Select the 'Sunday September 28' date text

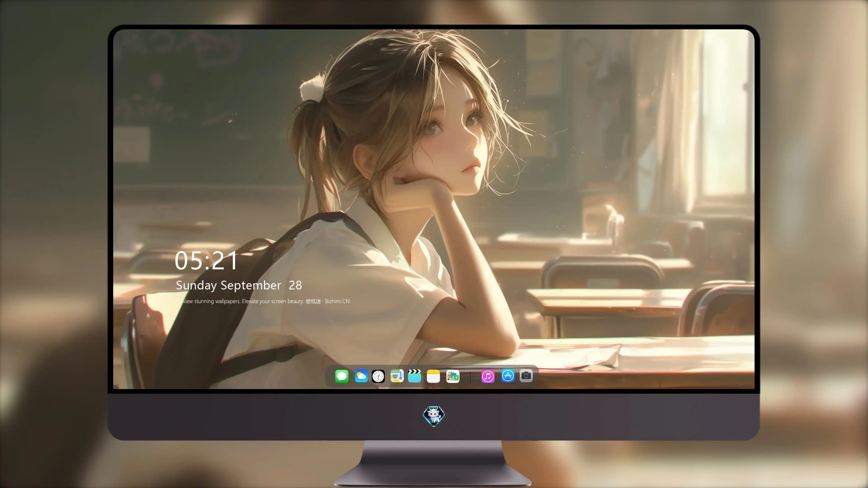coord(239,286)
